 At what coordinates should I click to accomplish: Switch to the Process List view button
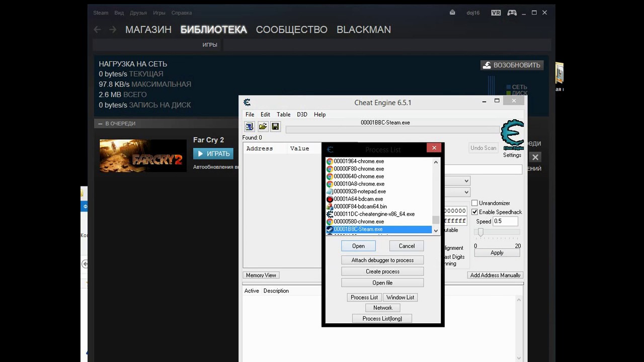364,297
